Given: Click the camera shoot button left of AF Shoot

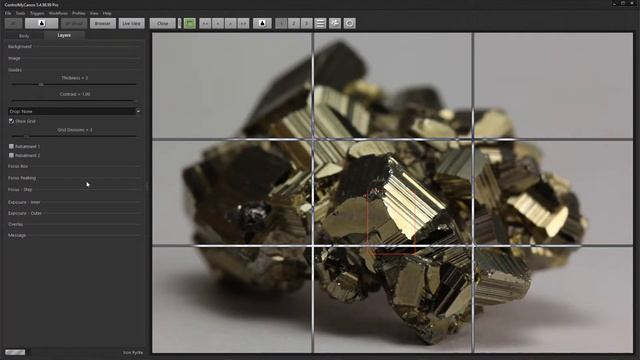Looking at the screenshot, I should click(42, 23).
